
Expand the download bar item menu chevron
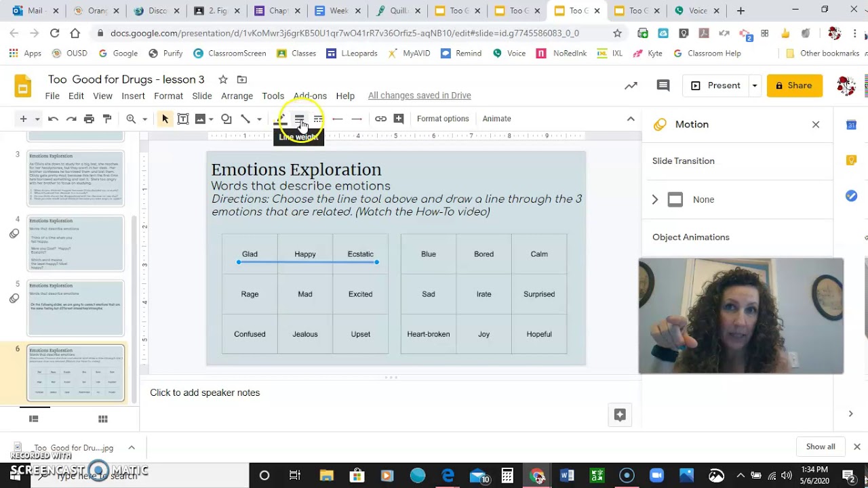coord(132,447)
